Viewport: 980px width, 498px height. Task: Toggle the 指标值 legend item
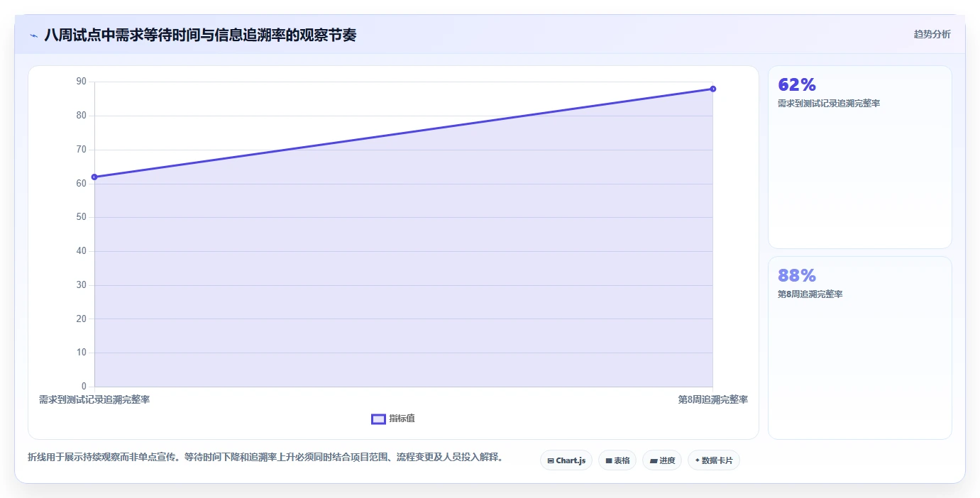pos(393,419)
